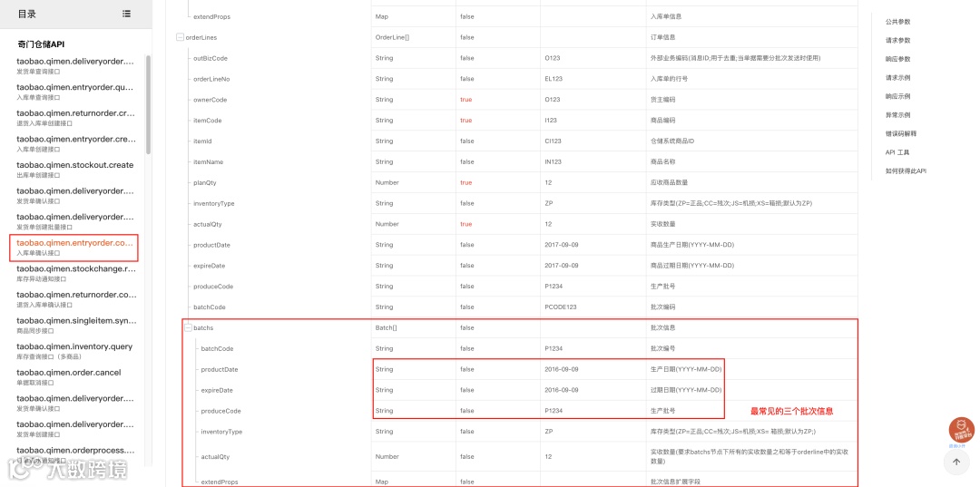The image size is (980, 487).
Task: Select the 货主编码 description
Action: 662,99
